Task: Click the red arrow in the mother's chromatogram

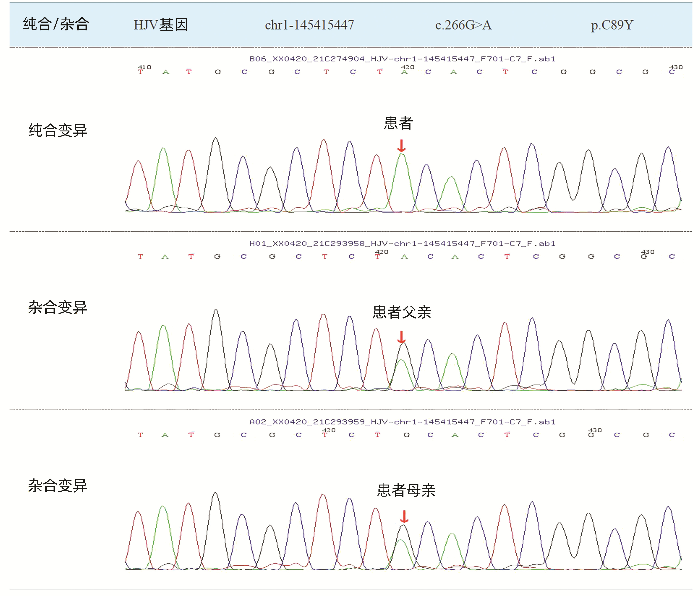Action: click(x=404, y=517)
